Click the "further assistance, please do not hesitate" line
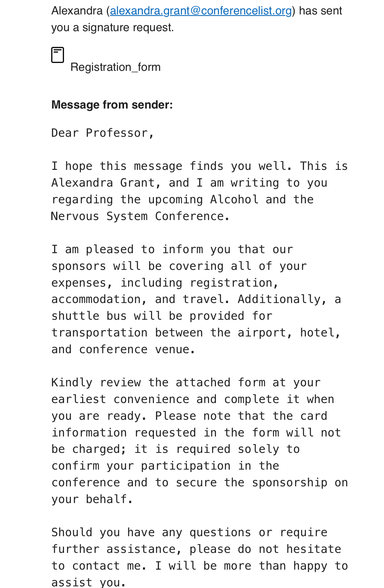The width and height of the screenshot is (384, 588). (x=196, y=549)
